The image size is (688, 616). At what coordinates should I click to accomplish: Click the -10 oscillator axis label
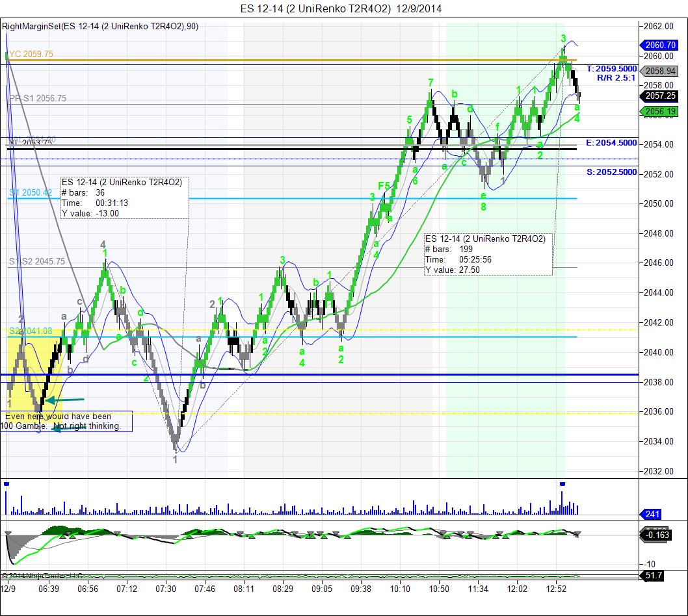click(650, 564)
